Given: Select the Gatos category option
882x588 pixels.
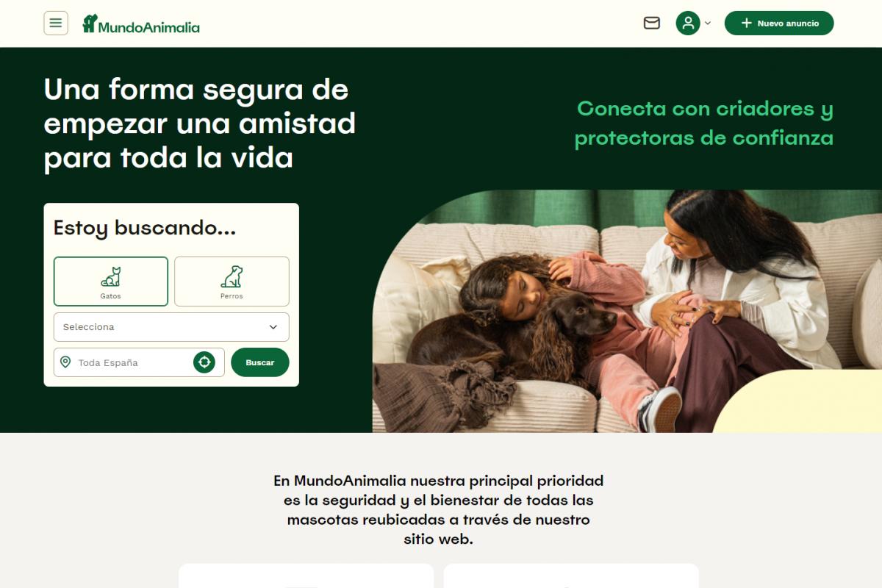Looking at the screenshot, I should pyautogui.click(x=111, y=282).
